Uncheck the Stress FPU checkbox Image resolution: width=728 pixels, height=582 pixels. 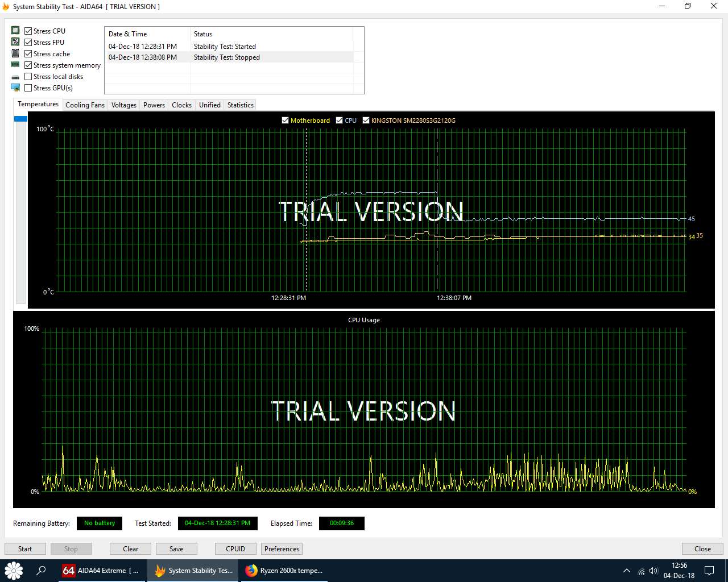(28, 43)
